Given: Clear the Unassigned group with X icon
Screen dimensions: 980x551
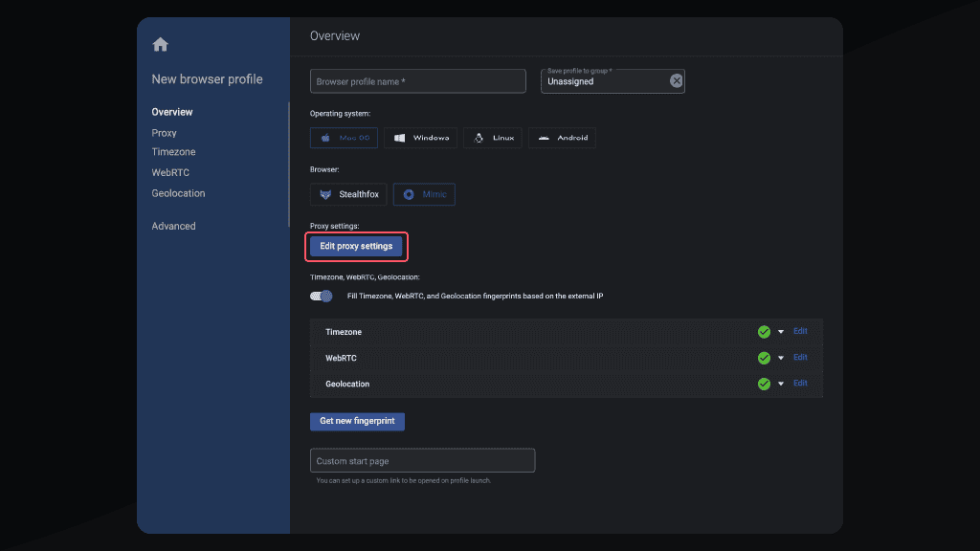Looking at the screenshot, I should click(x=677, y=81).
